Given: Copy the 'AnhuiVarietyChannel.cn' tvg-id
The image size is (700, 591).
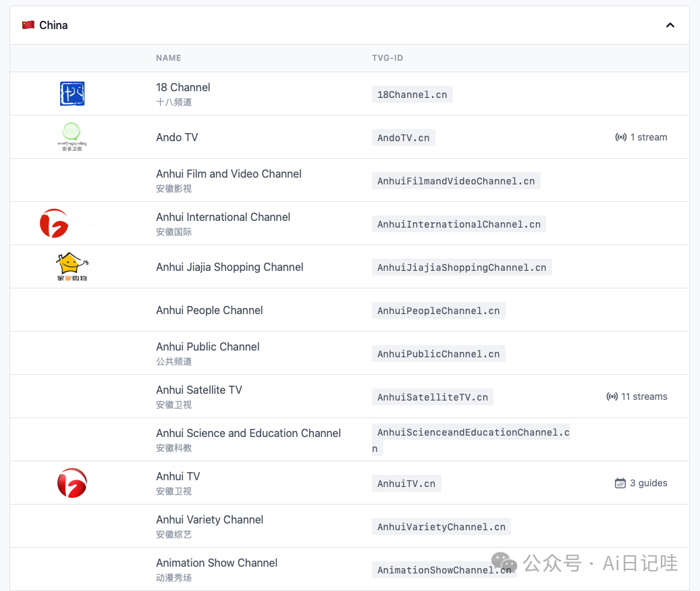Looking at the screenshot, I should pos(441,527).
